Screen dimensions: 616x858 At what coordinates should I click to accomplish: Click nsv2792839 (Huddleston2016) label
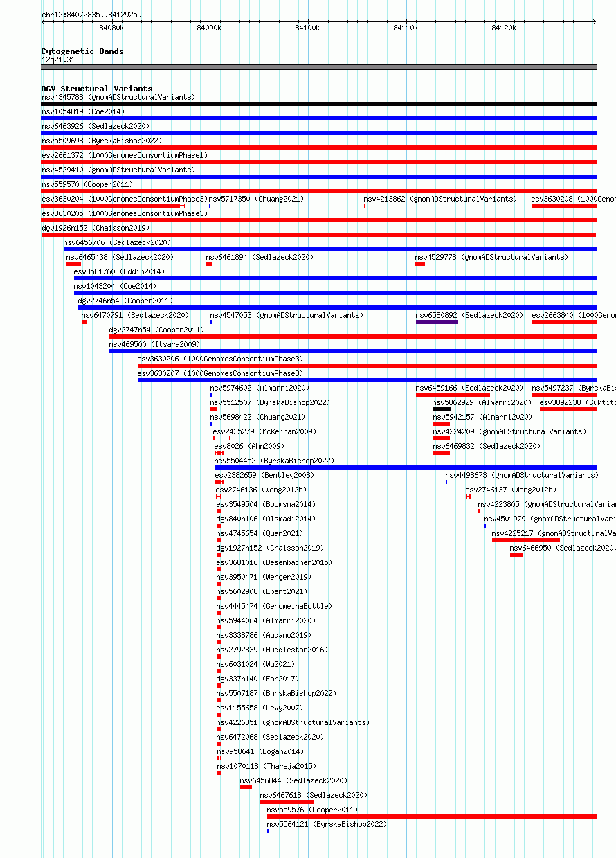tap(272, 650)
